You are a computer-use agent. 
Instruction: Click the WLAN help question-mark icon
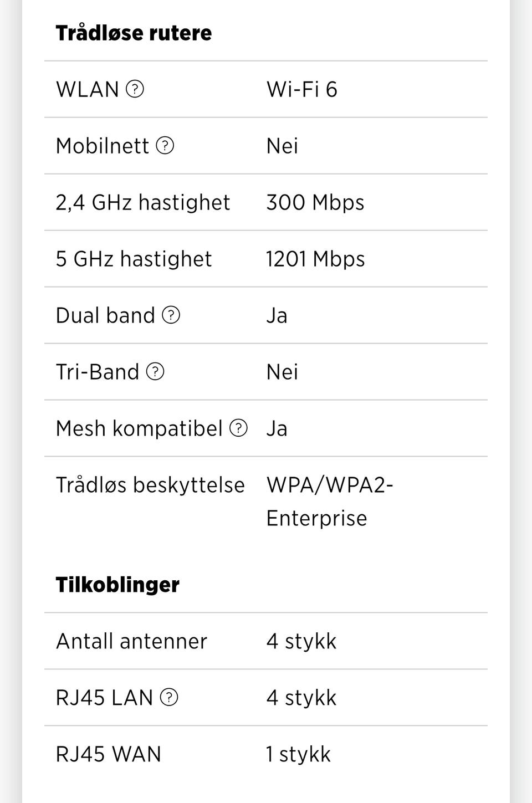(135, 89)
